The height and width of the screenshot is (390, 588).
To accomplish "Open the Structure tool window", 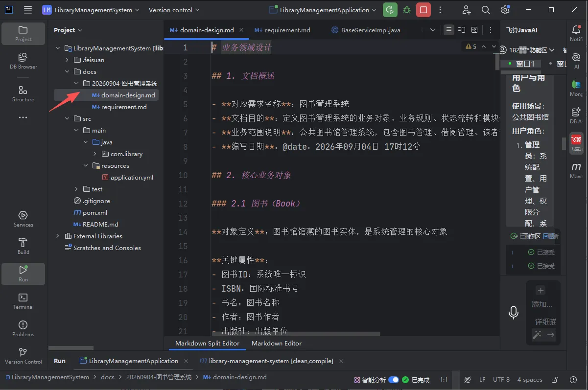I will pos(23,94).
